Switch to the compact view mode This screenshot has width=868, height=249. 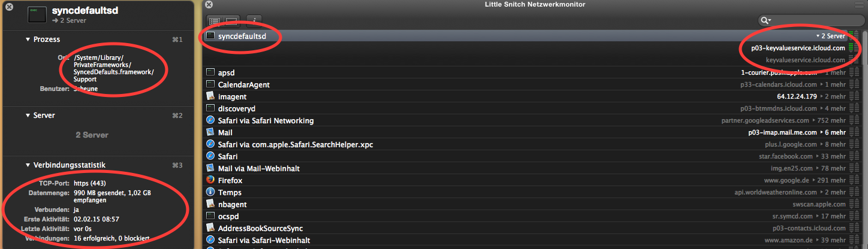coord(231,21)
